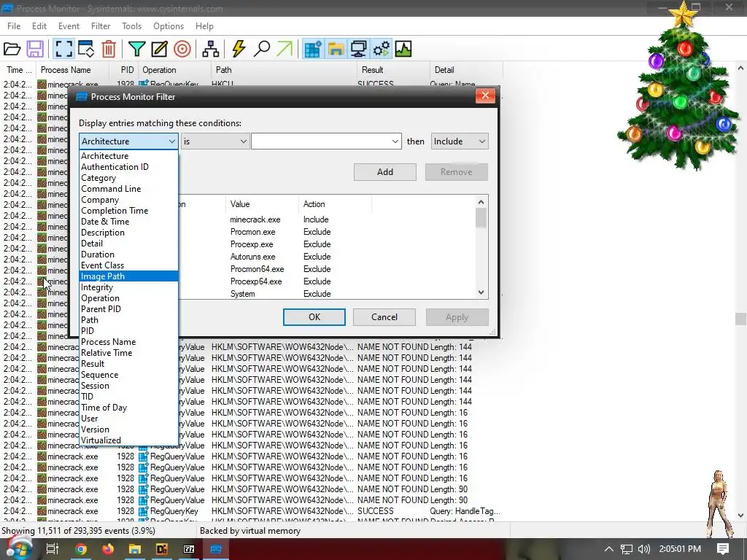Viewport: 747px width, 560px height.
Task: Click the Result column header
Action: 393,70
